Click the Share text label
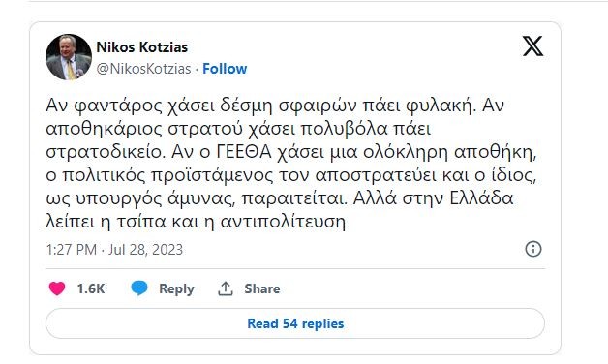This screenshot has height=364, width=608. tap(262, 288)
